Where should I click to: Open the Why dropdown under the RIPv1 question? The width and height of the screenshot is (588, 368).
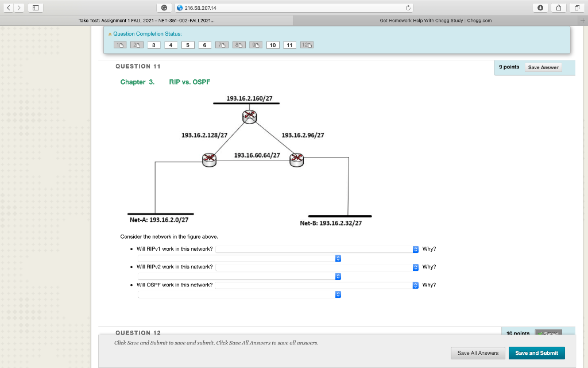point(338,258)
